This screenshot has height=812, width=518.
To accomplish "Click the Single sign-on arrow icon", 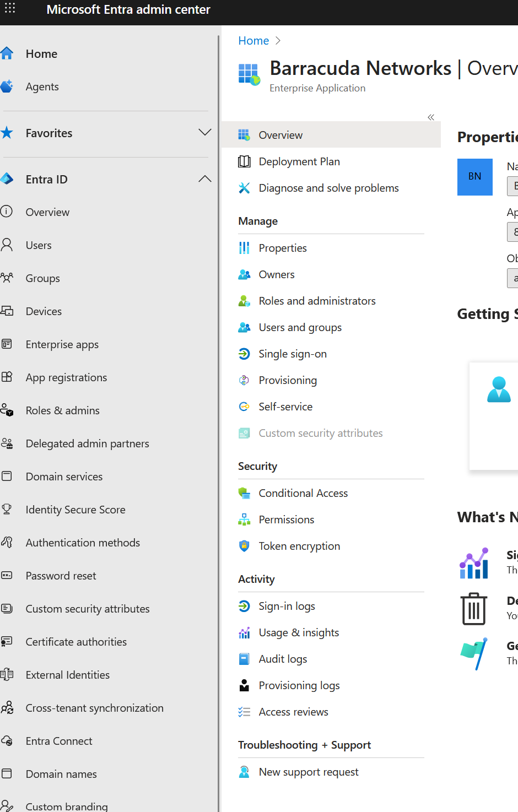I will pyautogui.click(x=244, y=354).
